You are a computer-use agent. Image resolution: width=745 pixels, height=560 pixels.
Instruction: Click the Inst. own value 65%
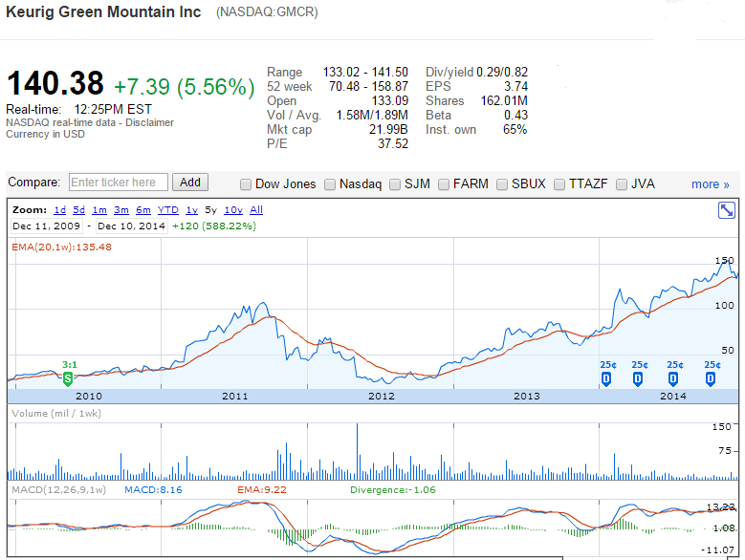tap(515, 130)
